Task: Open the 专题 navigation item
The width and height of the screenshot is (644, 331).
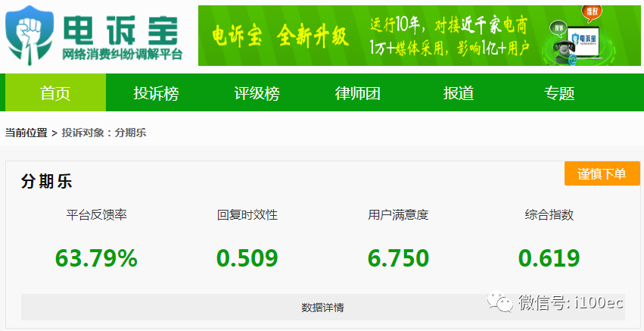Action: coord(559,93)
